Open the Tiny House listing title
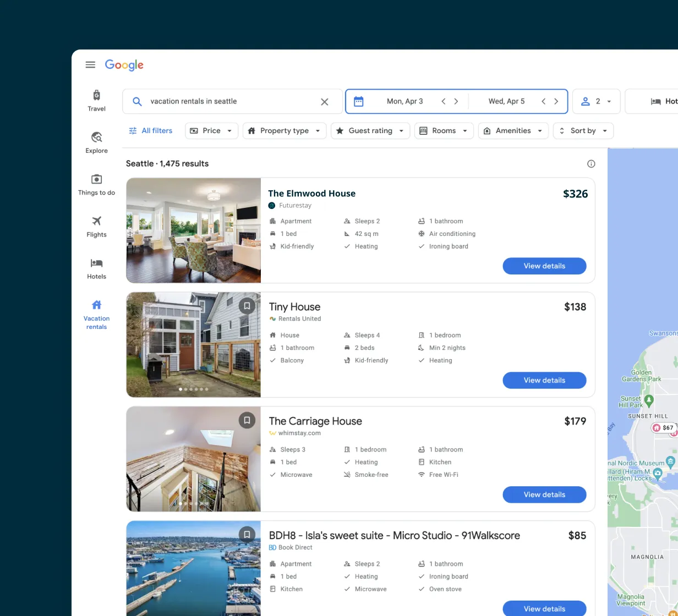 [294, 307]
